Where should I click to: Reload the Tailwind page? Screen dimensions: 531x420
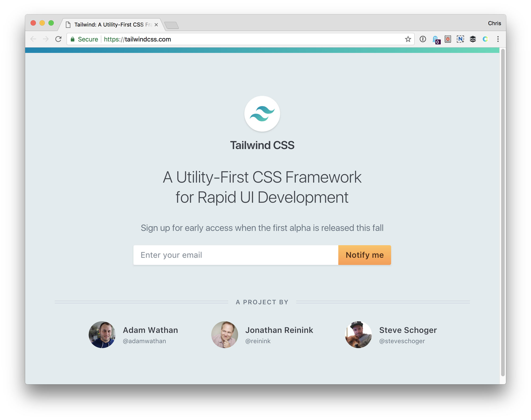pos(58,39)
